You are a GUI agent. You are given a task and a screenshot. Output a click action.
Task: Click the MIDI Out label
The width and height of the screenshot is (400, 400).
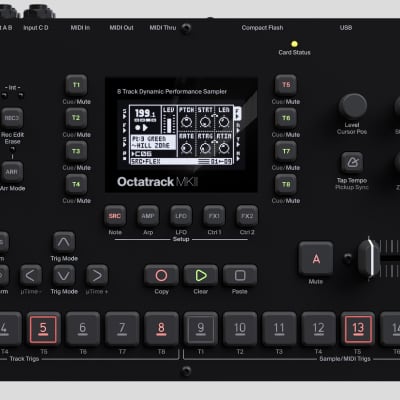pyautogui.click(x=121, y=28)
